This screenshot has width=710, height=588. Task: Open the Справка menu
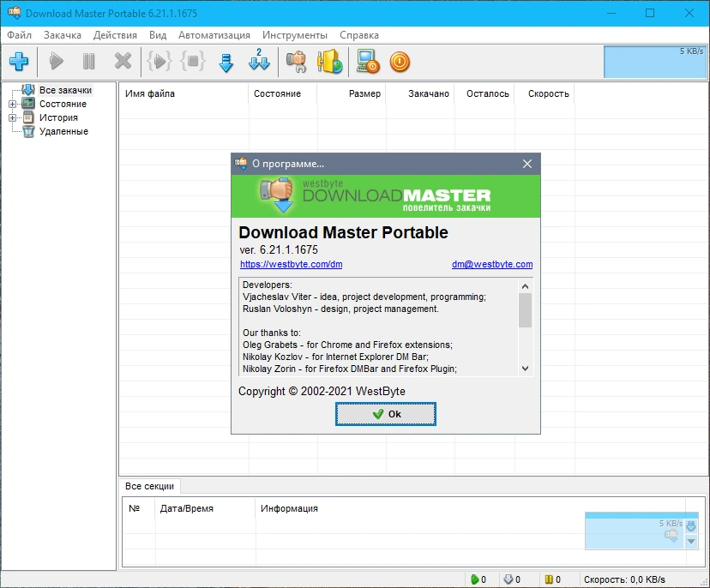pos(359,35)
